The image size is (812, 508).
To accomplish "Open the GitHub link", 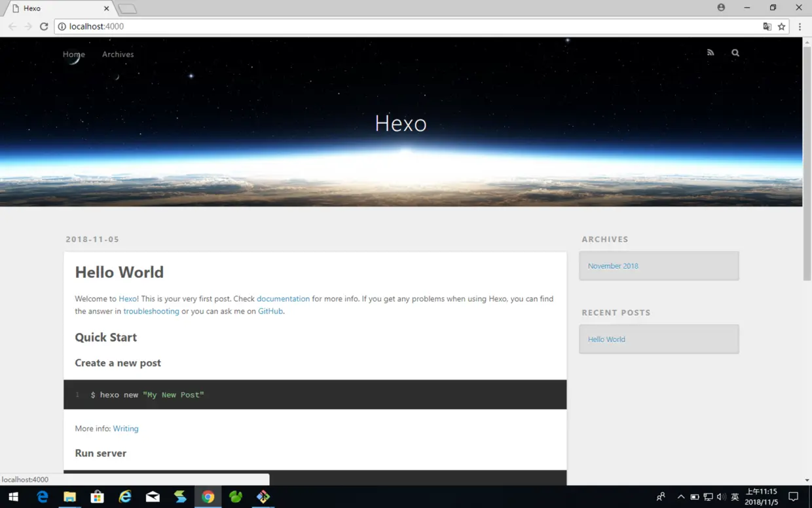I will [x=270, y=311].
